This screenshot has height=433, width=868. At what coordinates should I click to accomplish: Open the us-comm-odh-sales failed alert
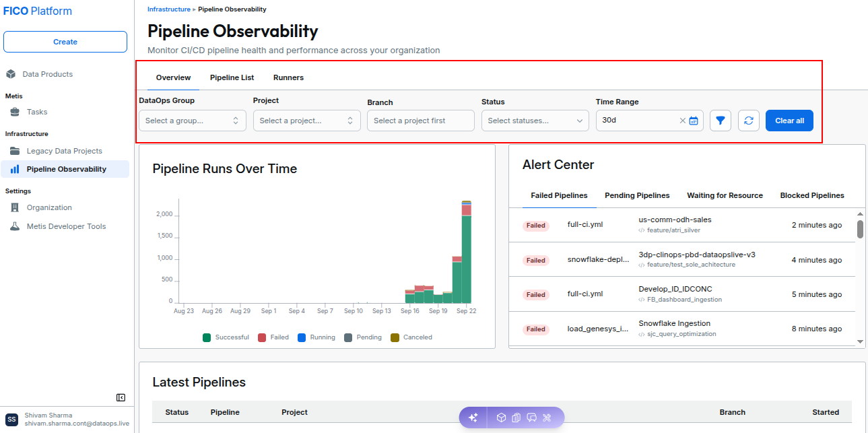[x=682, y=225]
